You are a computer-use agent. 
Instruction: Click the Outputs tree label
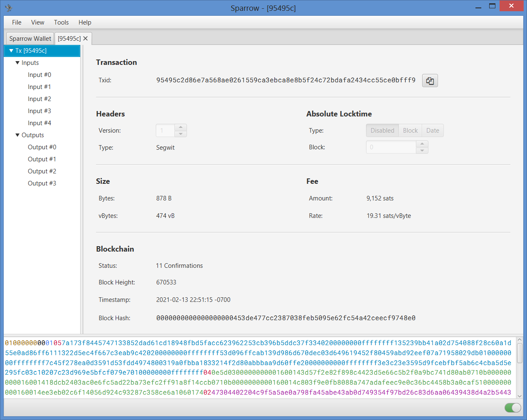32,135
